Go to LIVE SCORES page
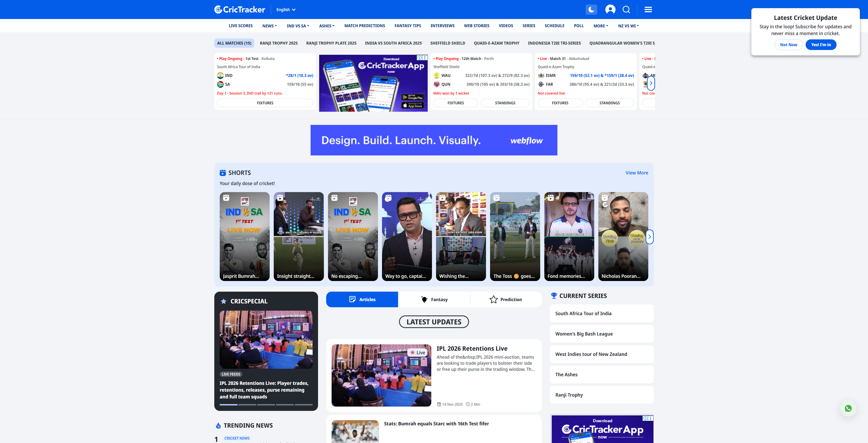The height and width of the screenshot is (443, 868). pos(241,26)
